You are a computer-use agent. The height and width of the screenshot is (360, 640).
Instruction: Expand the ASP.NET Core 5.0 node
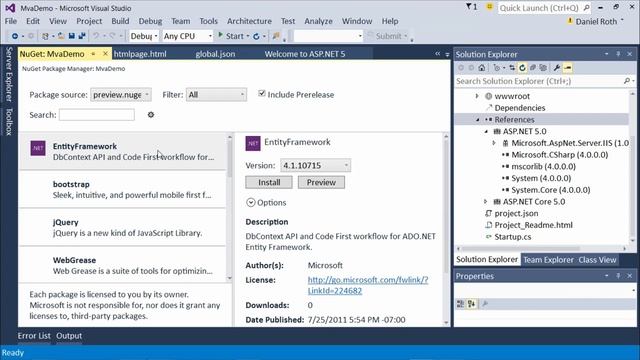pos(485,202)
